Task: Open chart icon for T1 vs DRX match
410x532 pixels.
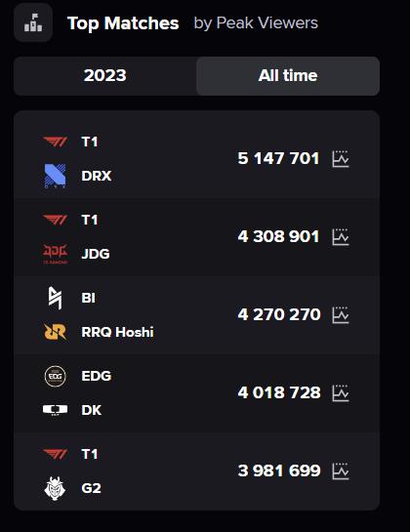Action: tap(341, 159)
